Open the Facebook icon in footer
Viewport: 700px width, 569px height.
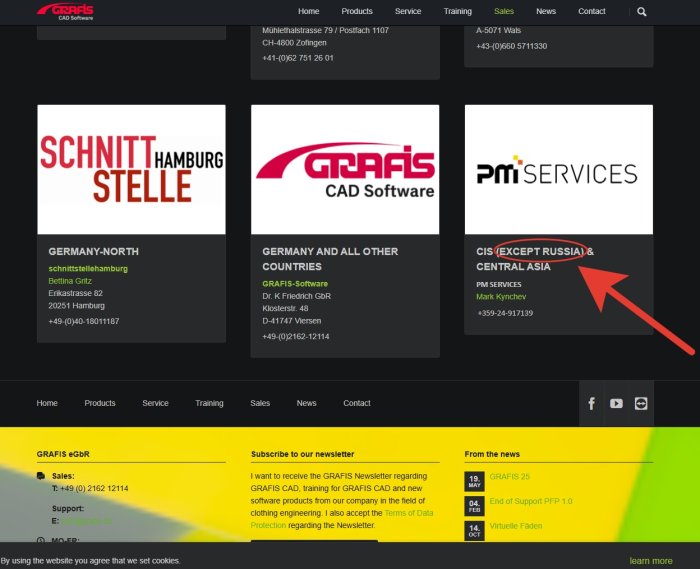click(x=591, y=403)
